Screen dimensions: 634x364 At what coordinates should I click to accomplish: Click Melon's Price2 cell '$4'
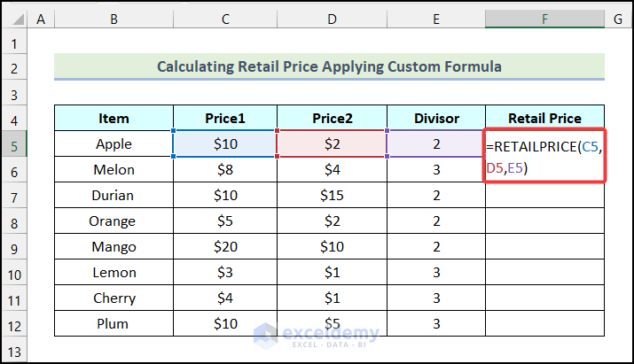click(x=332, y=170)
